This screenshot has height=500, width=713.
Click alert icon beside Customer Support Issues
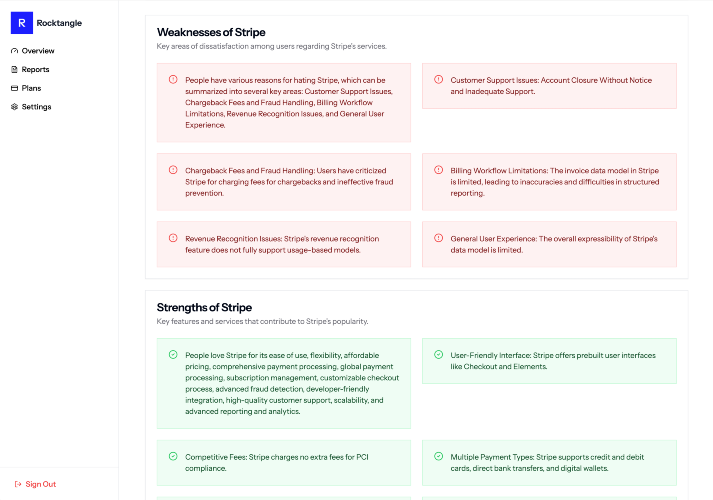pyautogui.click(x=438, y=80)
